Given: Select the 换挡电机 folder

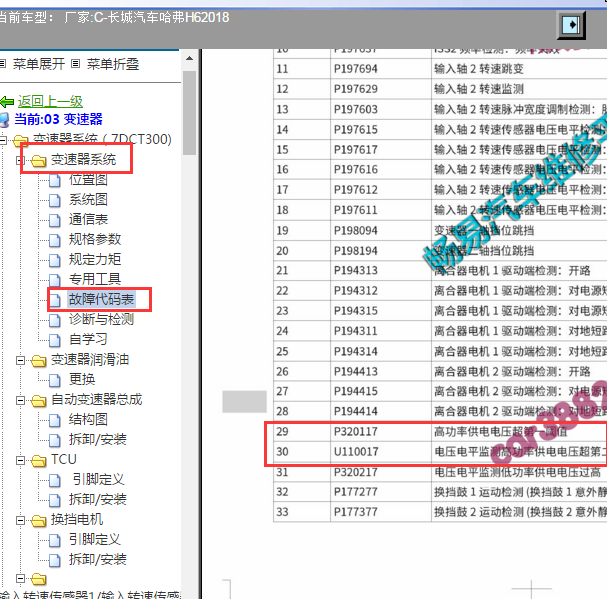Looking at the screenshot, I should click(x=77, y=520).
